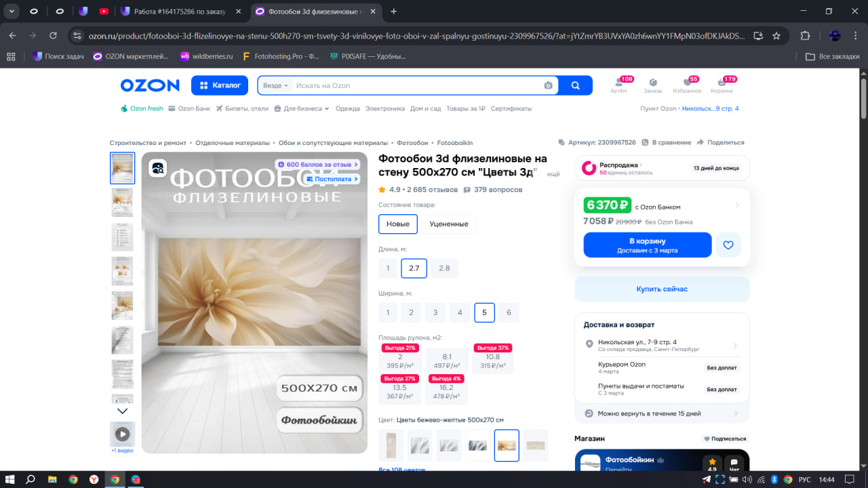Screen dimensions: 868x488
Task: Choose length 2.8 m
Action: (444, 268)
